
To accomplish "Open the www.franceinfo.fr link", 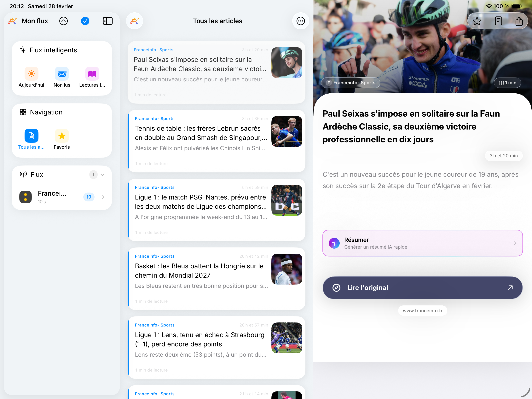I will click(423, 310).
